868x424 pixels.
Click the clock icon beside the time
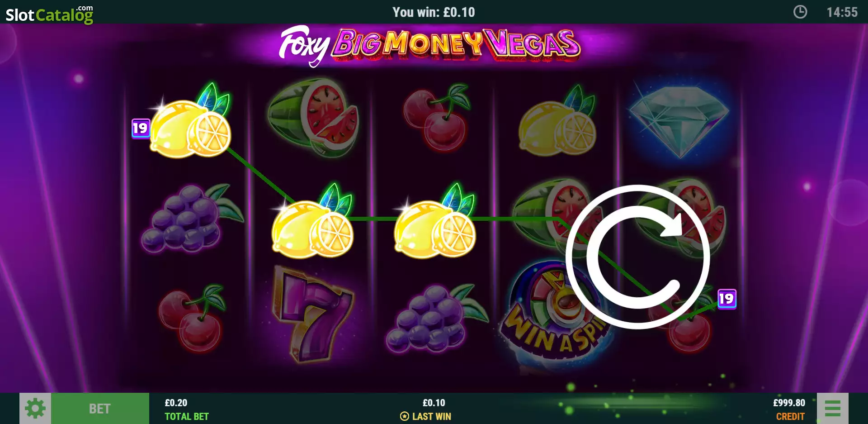coord(800,12)
